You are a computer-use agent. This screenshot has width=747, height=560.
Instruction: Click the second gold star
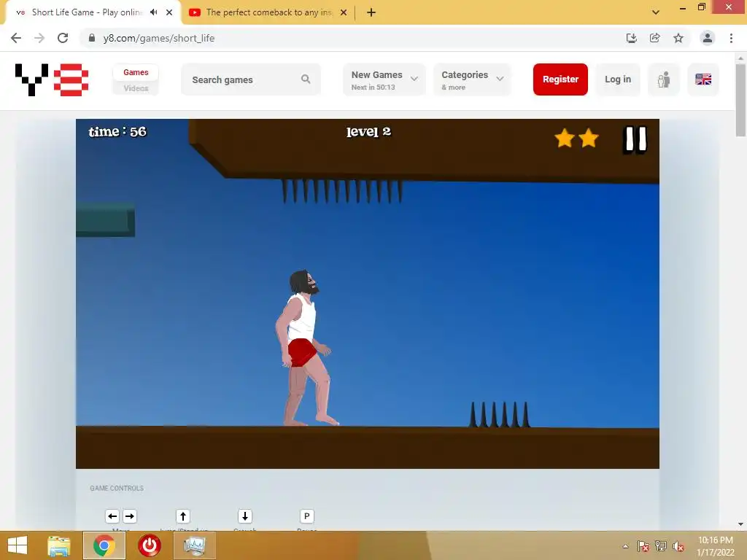[589, 138]
